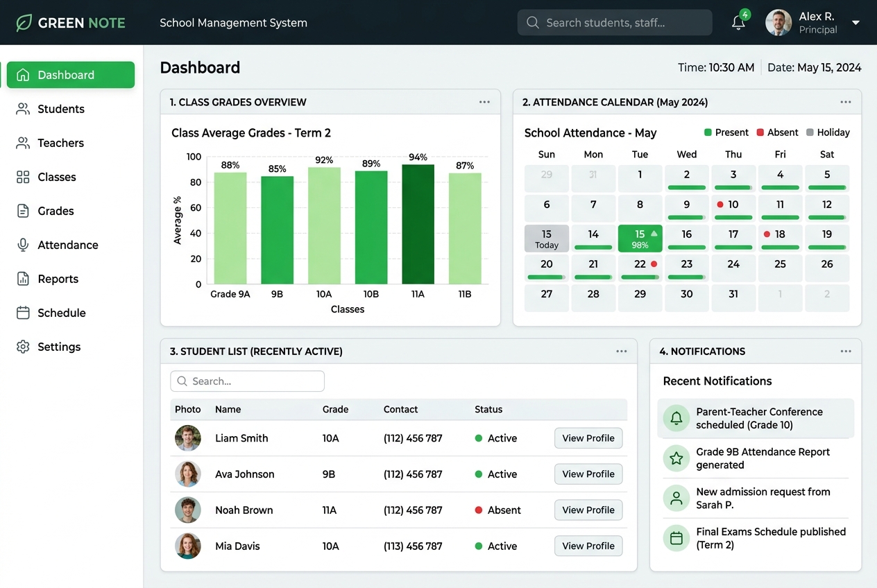Click the star icon for 9B Attendance Report
The height and width of the screenshot is (588, 877).
pos(676,458)
